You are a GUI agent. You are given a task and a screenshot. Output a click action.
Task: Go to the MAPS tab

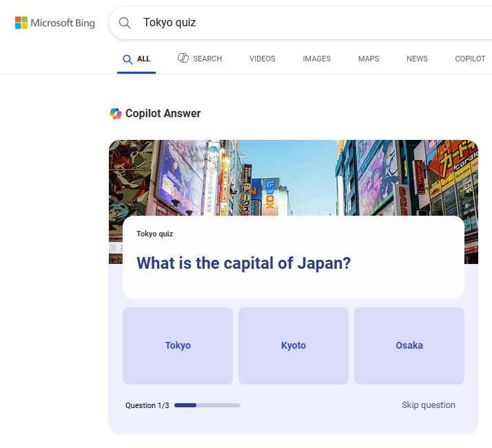[369, 59]
